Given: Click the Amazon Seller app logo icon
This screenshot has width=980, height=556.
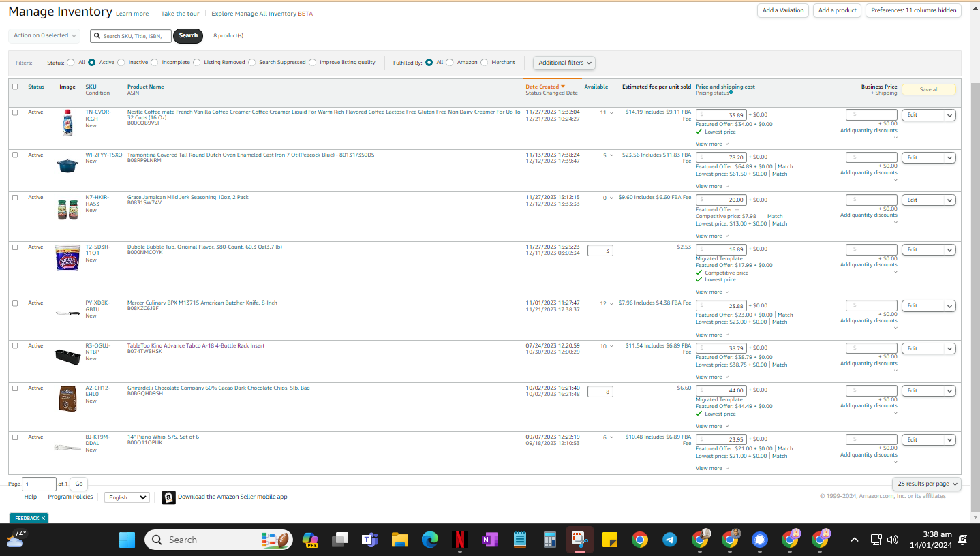Looking at the screenshot, I should [168, 497].
